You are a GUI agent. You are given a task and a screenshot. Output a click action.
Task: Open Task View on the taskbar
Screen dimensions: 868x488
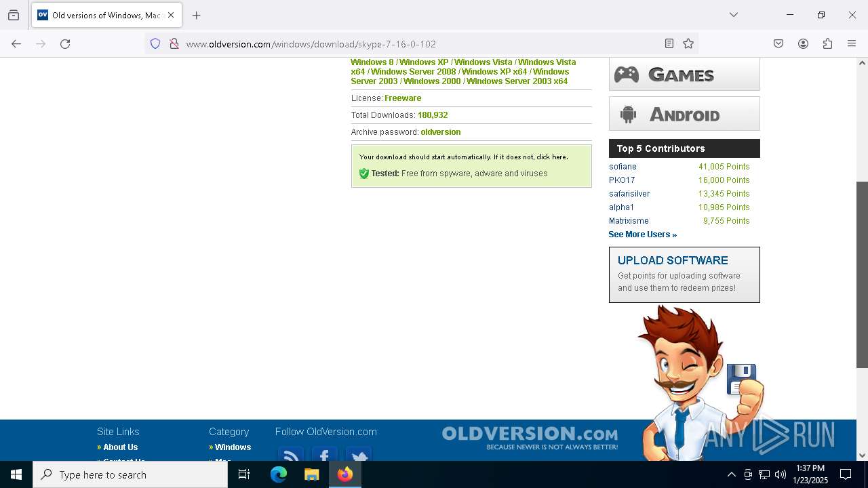coord(244,474)
